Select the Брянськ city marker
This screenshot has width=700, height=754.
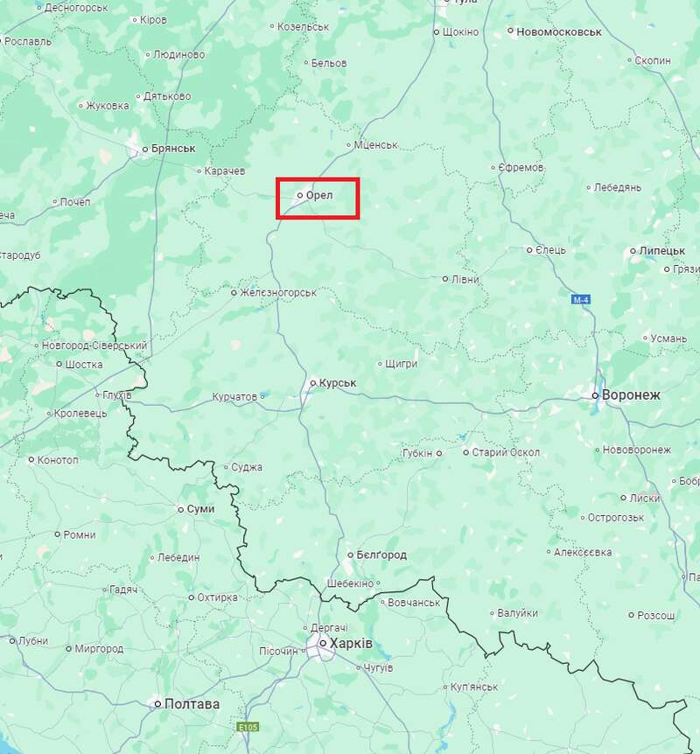point(144,149)
